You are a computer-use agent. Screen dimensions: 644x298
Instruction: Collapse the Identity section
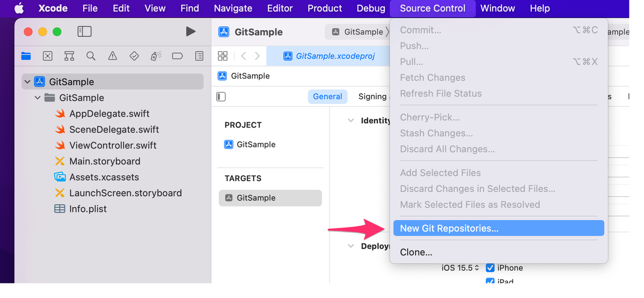coord(351,121)
